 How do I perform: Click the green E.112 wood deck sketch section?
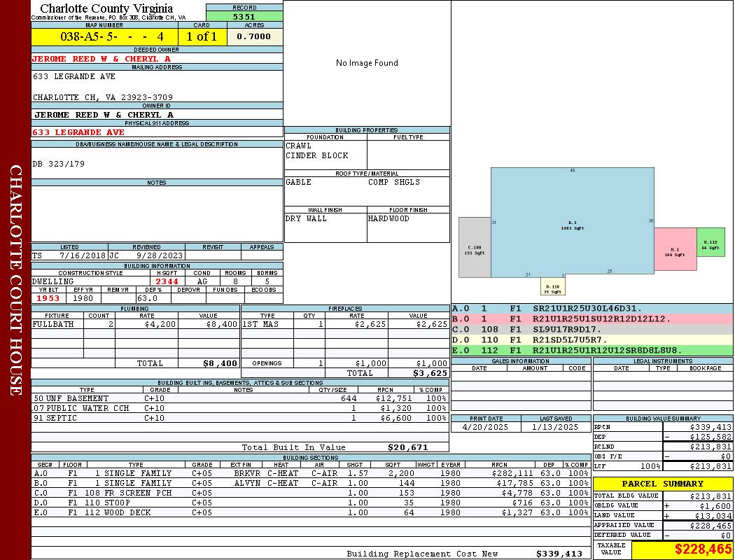coord(710,242)
